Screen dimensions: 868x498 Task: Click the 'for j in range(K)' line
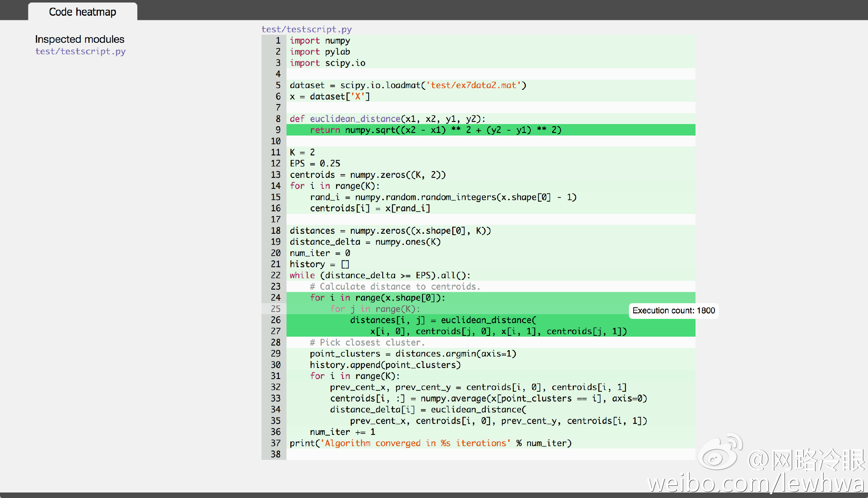pyautogui.click(x=375, y=309)
